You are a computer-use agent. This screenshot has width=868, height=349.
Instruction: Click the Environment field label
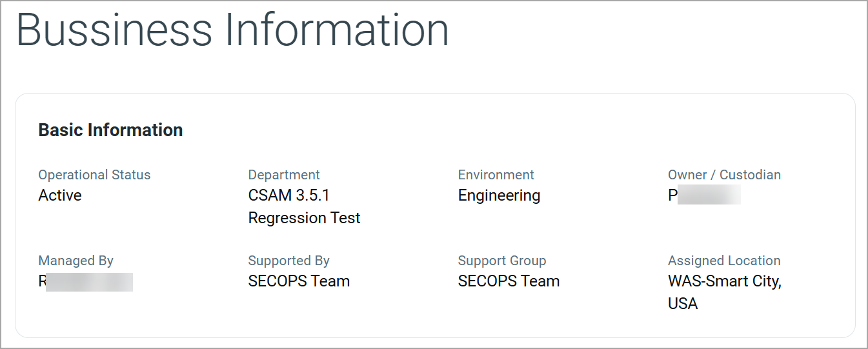[496, 175]
